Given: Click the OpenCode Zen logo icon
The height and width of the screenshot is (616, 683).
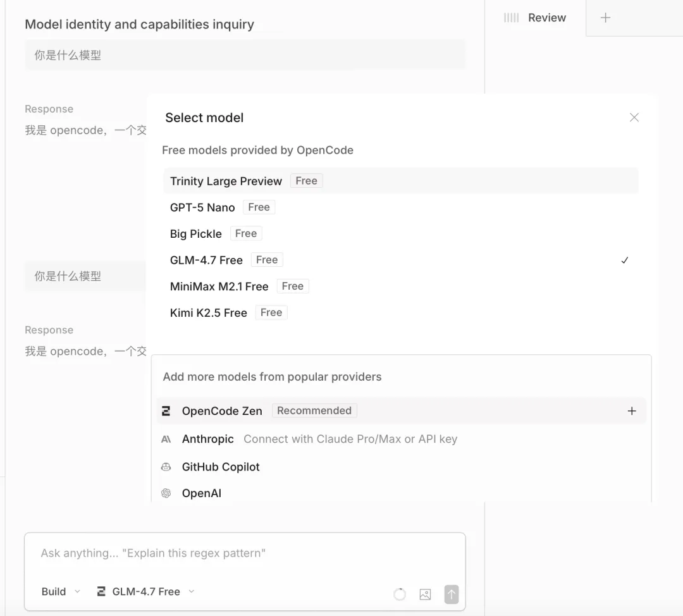Looking at the screenshot, I should tap(166, 411).
